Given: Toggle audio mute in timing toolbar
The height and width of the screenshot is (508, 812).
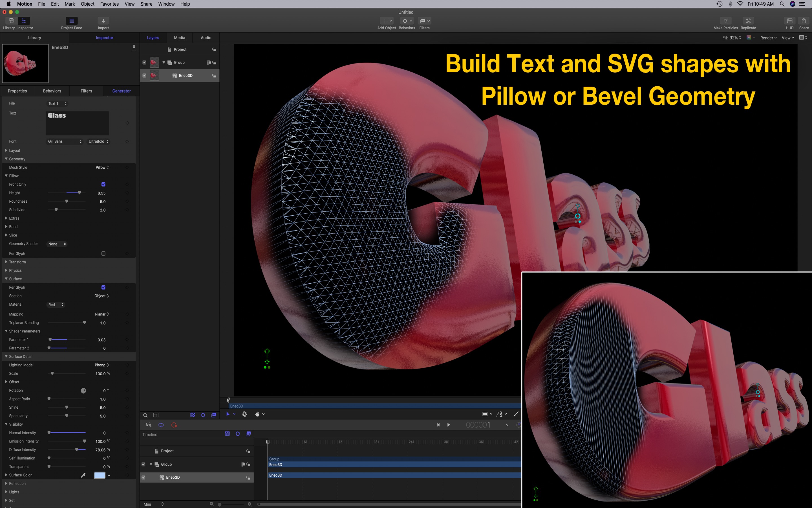Looking at the screenshot, I should coord(148,425).
